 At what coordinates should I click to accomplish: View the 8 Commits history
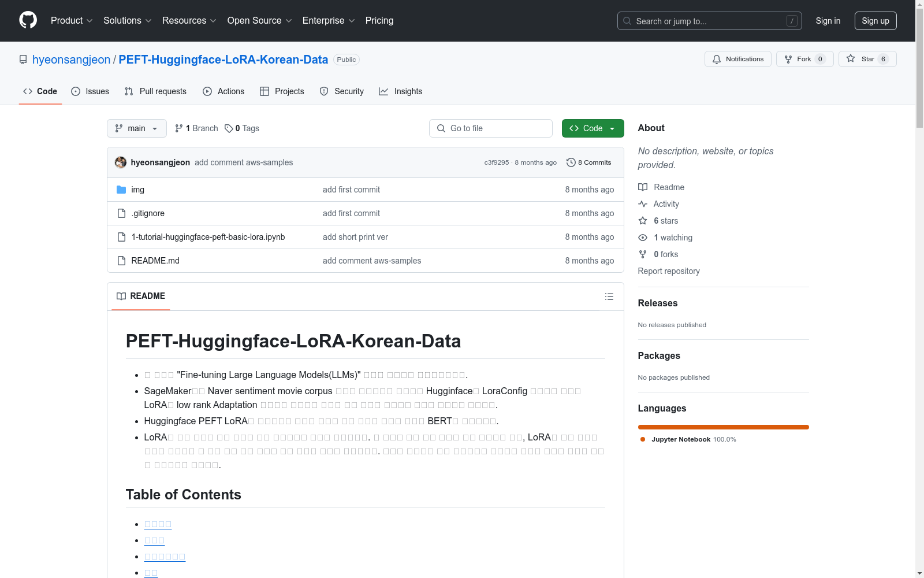pos(589,162)
